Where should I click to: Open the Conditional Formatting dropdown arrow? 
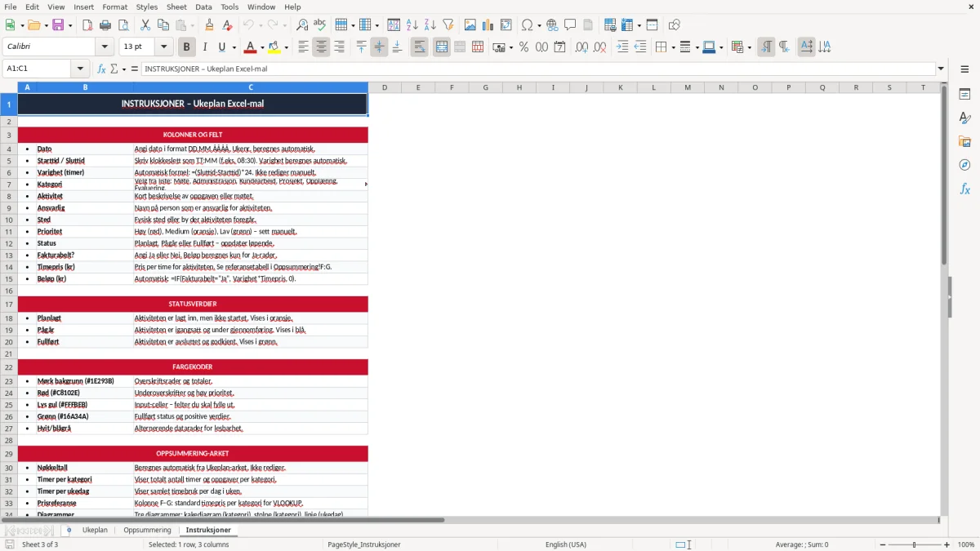749,47
